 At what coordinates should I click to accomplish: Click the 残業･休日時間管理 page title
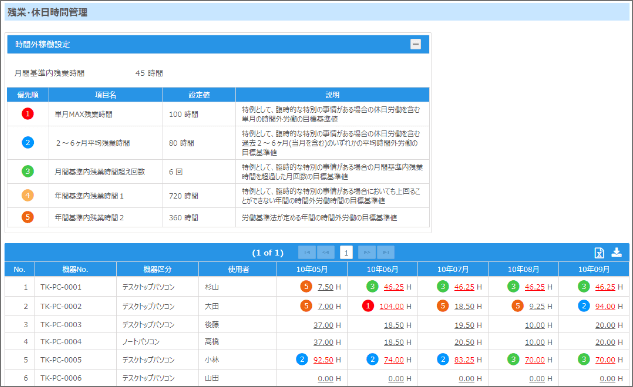pyautogui.click(x=47, y=12)
